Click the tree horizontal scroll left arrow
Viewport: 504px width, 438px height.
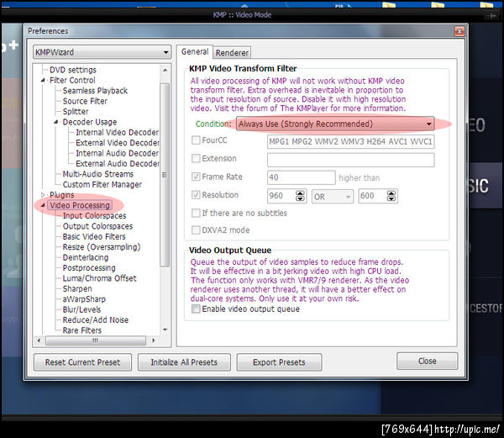(x=39, y=340)
